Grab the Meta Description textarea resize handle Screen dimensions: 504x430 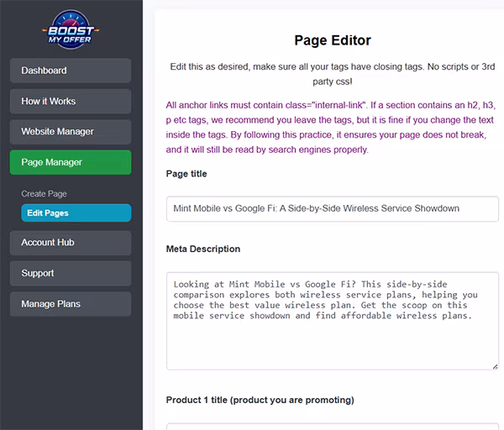(495, 366)
